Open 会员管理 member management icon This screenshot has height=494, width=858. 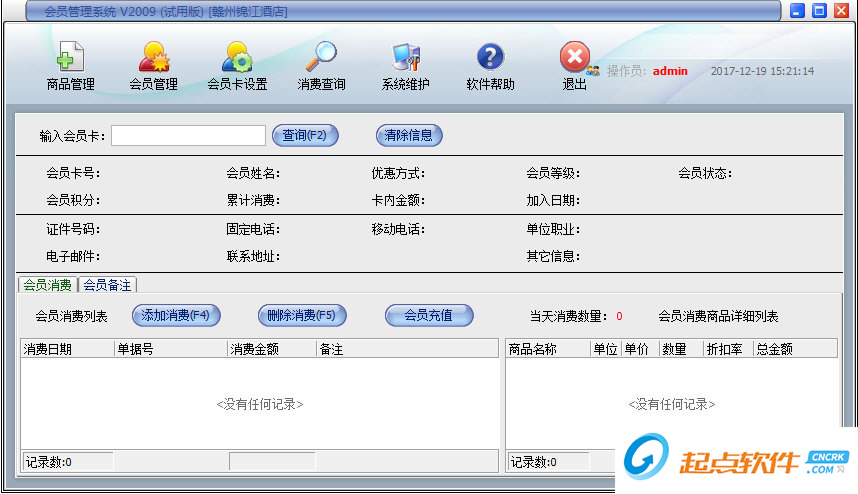click(154, 57)
